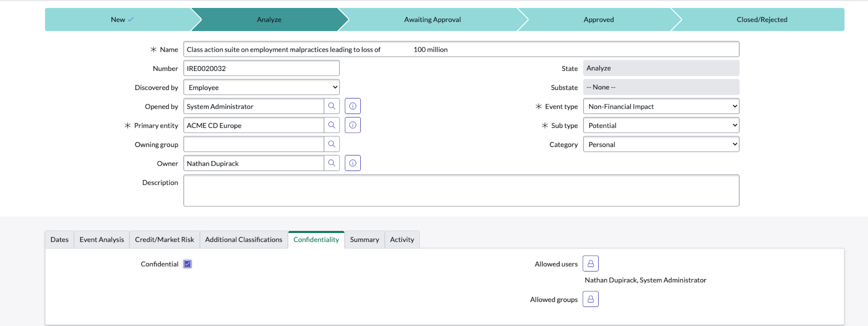The width and height of the screenshot is (868, 326).
Task: Select the Awaiting Approval stage
Action: 432,19
